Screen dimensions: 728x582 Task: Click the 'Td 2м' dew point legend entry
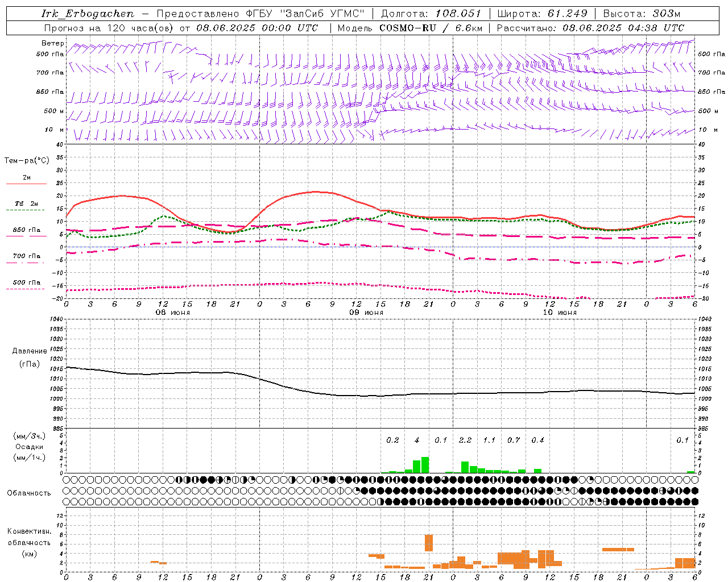pos(27,203)
